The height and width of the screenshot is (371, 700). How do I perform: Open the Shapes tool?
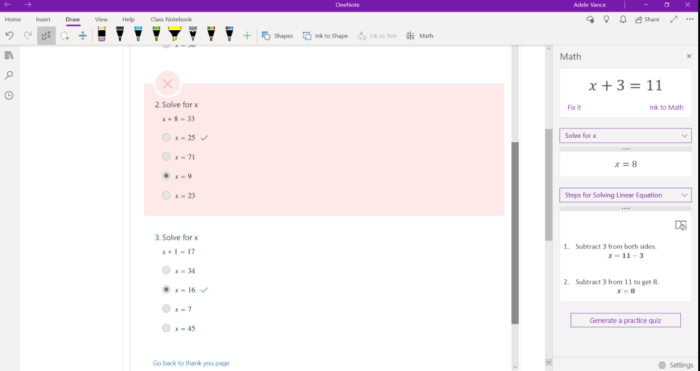click(x=277, y=36)
